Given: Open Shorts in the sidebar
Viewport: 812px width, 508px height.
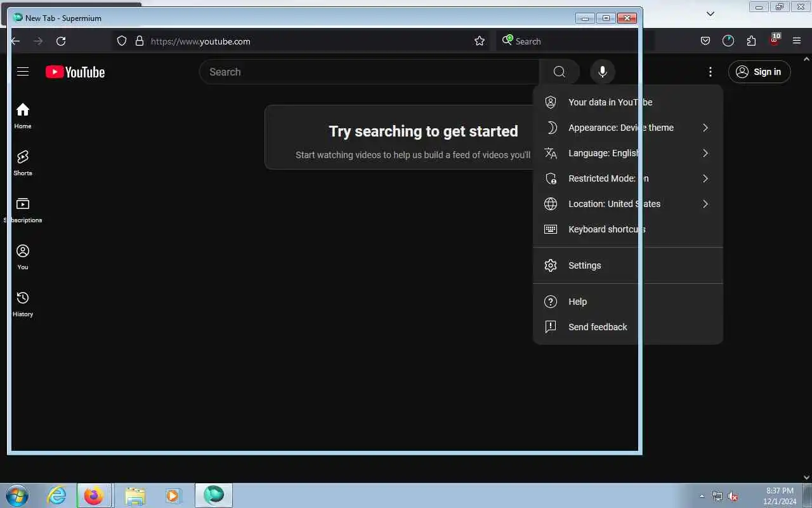Looking at the screenshot, I should click(23, 163).
